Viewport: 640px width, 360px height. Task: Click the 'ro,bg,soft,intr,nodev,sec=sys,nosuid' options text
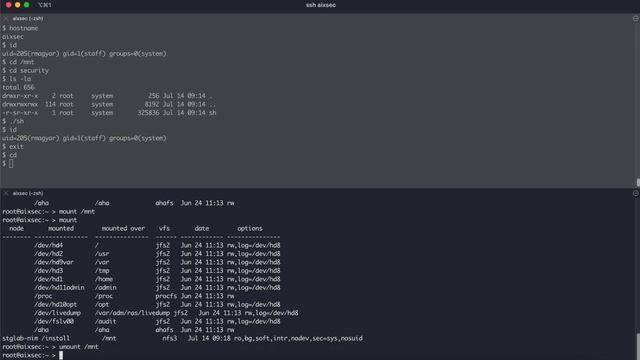pos(298,338)
